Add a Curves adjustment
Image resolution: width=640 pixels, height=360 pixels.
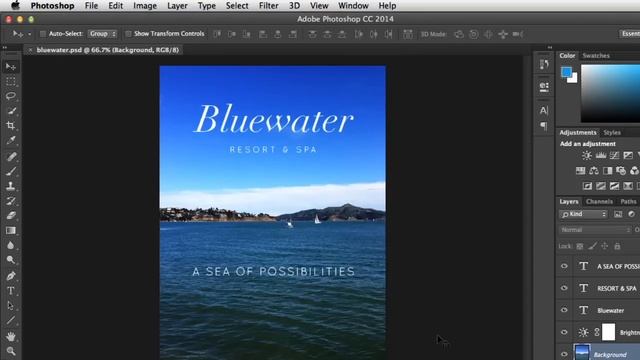click(x=614, y=156)
